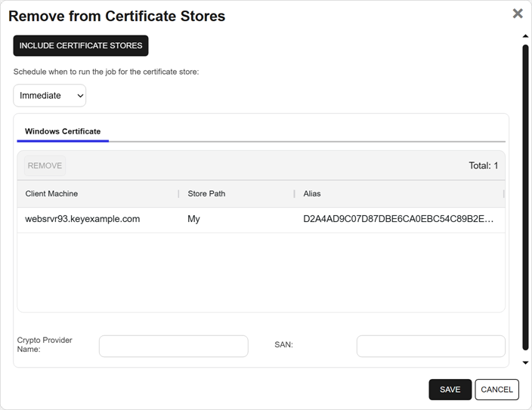Click the scrollbar up arrow
532x410 pixels.
click(x=526, y=36)
